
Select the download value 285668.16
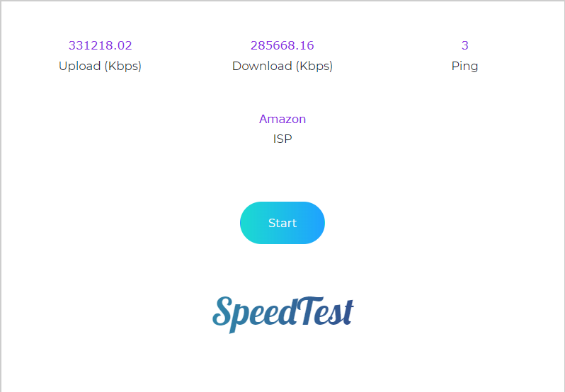coord(282,45)
